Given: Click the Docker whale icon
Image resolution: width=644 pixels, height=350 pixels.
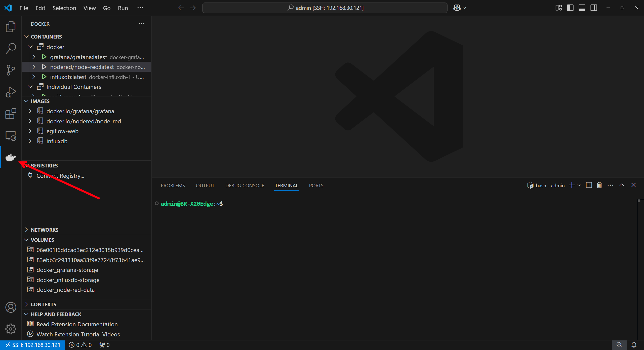Looking at the screenshot, I should coord(11,158).
